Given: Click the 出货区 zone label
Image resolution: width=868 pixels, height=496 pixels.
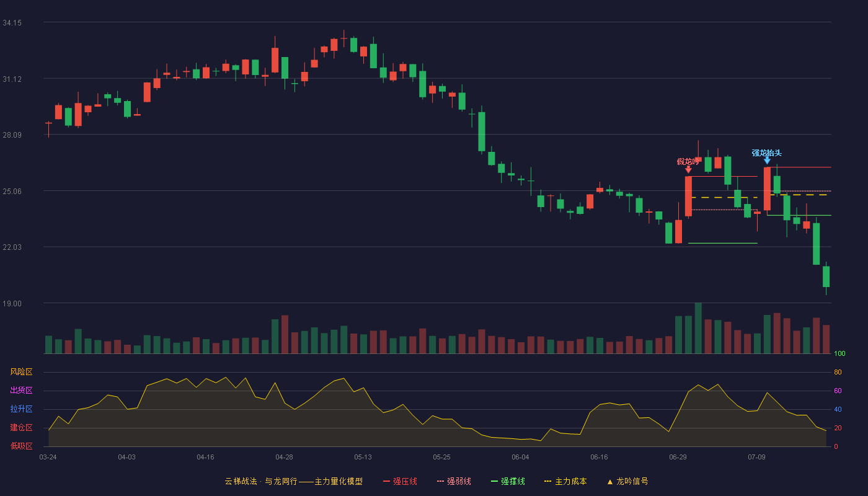Looking at the screenshot, I should coord(21,391).
